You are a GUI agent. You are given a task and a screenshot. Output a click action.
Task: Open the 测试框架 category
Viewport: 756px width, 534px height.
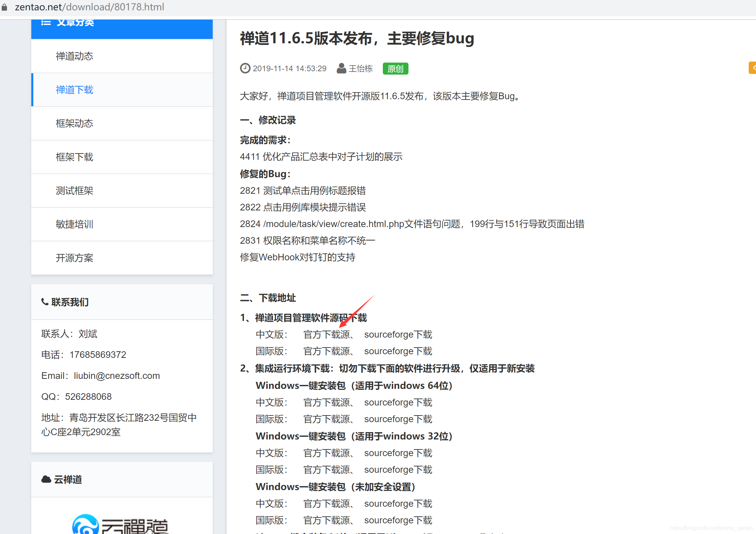tap(122, 191)
